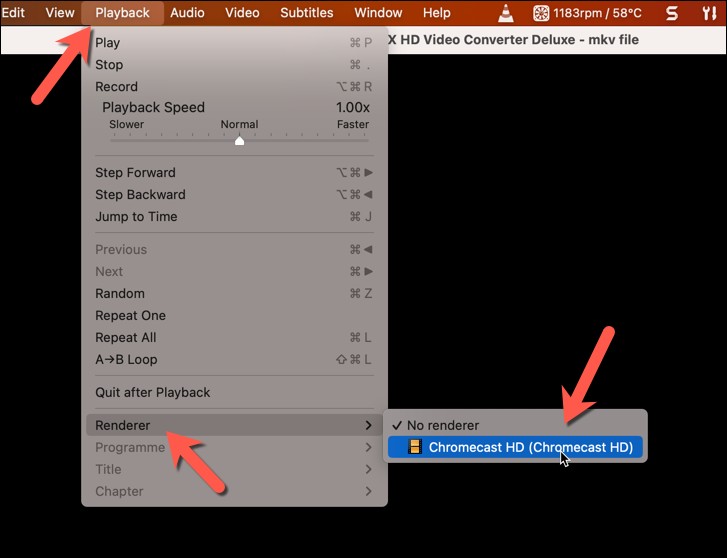Screen dimensions: 727x558
Task: Click the Normal speed label
Action: pos(239,124)
